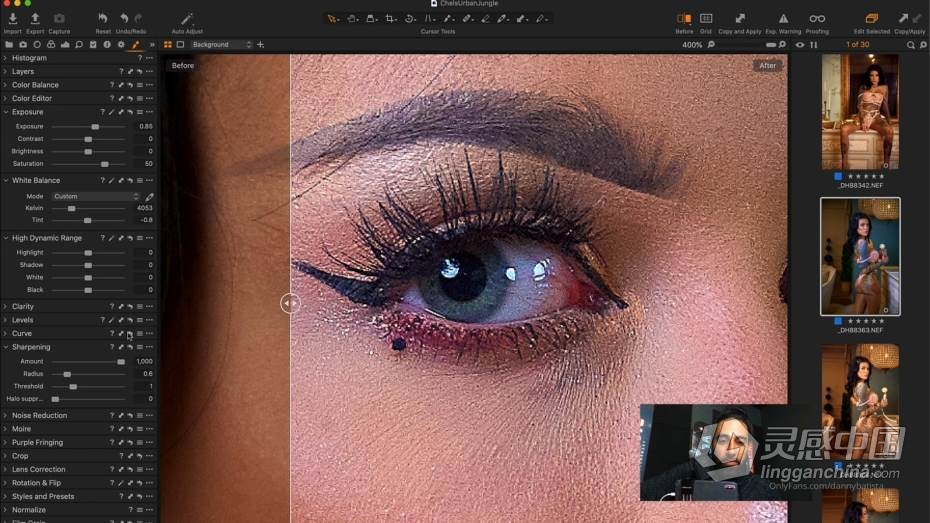Click the Copy adjustments arrow icon
This screenshot has width=930, height=523.
coord(903,18)
